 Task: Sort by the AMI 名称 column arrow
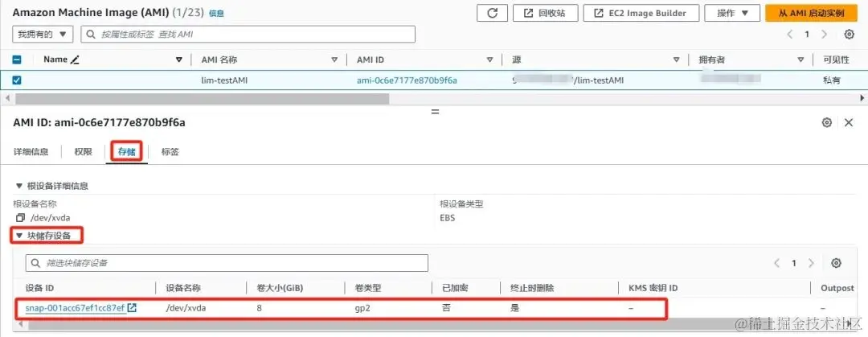click(x=334, y=60)
